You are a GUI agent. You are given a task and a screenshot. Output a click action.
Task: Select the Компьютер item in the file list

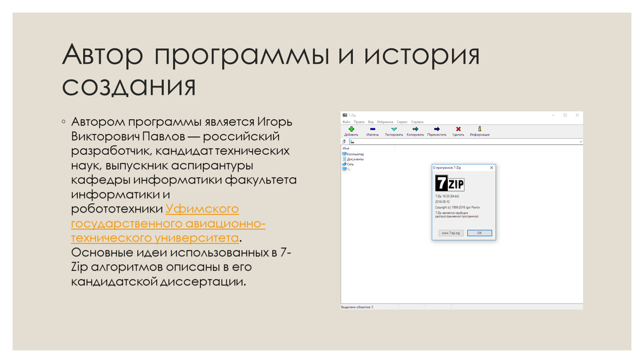pyautogui.click(x=353, y=154)
